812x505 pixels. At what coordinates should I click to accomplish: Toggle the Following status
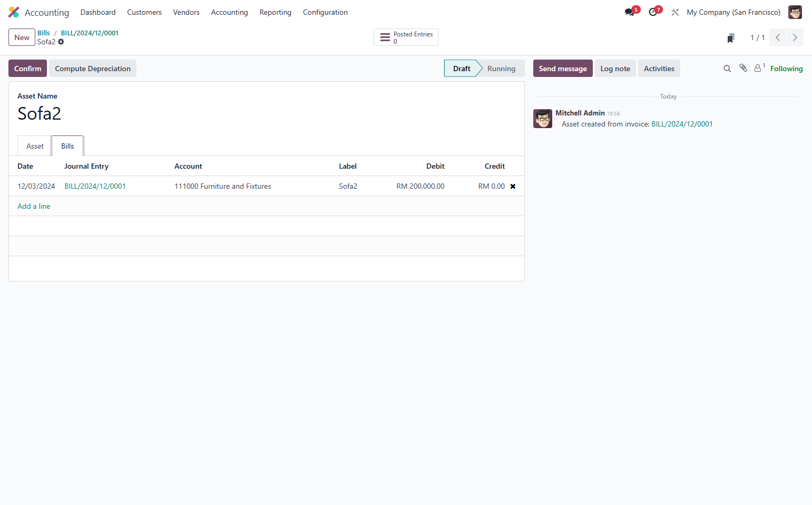pyautogui.click(x=786, y=69)
